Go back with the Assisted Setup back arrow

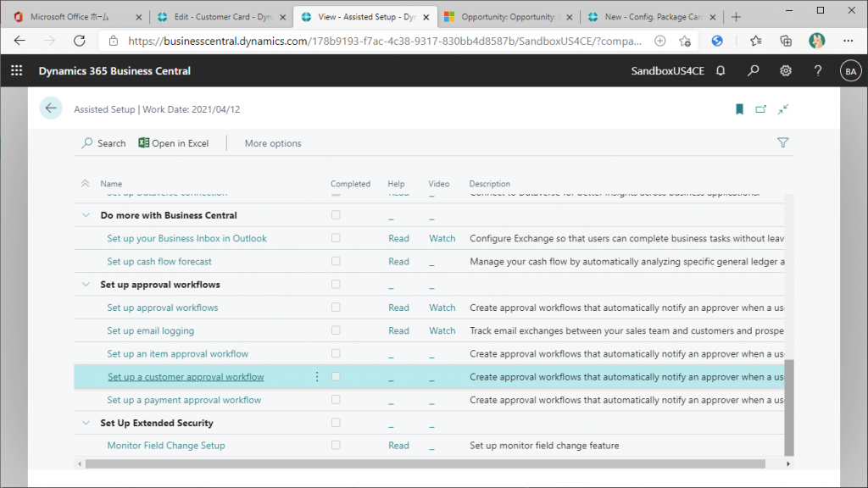coord(51,108)
